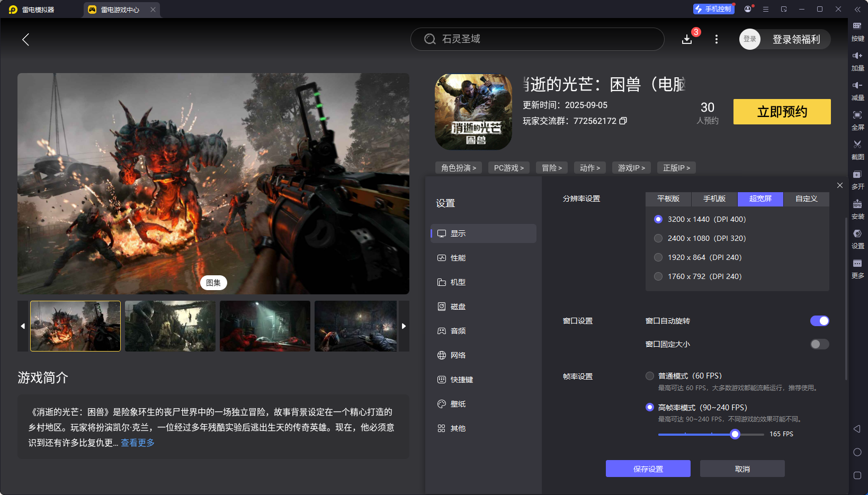Click the 按键 keyboard mapping icon

click(858, 31)
